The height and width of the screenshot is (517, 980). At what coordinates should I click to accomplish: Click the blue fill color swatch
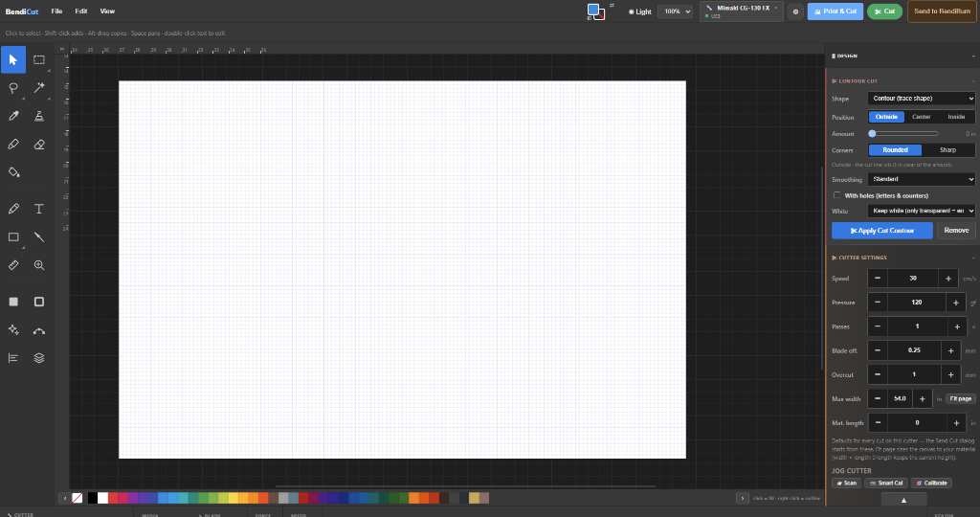tap(593, 9)
